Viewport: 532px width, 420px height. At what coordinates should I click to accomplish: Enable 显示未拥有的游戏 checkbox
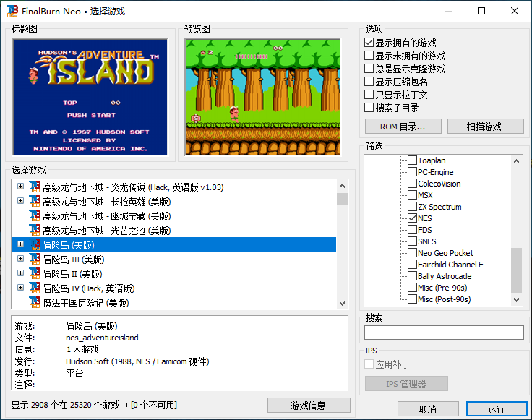369,55
